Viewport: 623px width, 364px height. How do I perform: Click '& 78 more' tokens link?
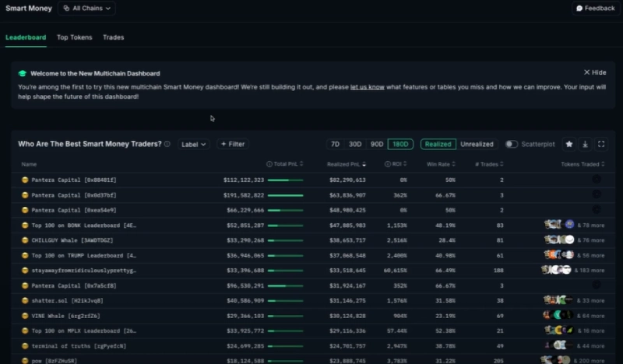point(591,225)
